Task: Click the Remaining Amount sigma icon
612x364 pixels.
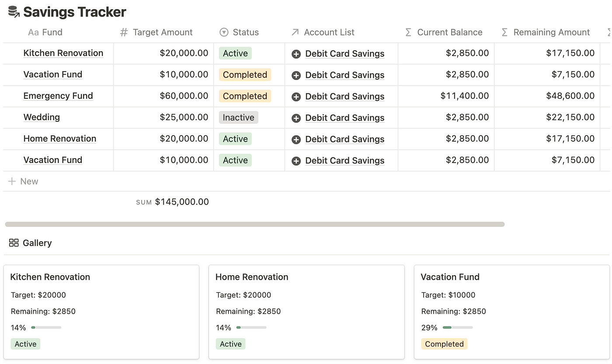Action: tap(504, 32)
